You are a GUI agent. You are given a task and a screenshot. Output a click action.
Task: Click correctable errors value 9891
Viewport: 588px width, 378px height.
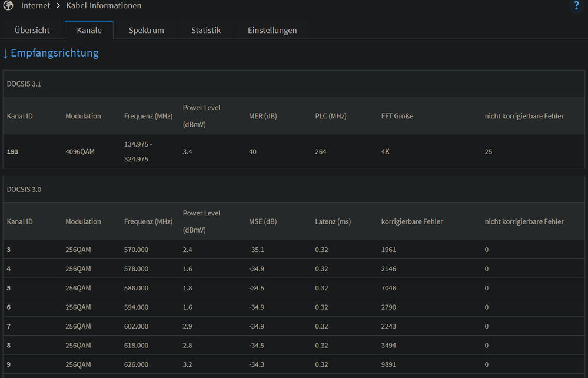(388, 364)
